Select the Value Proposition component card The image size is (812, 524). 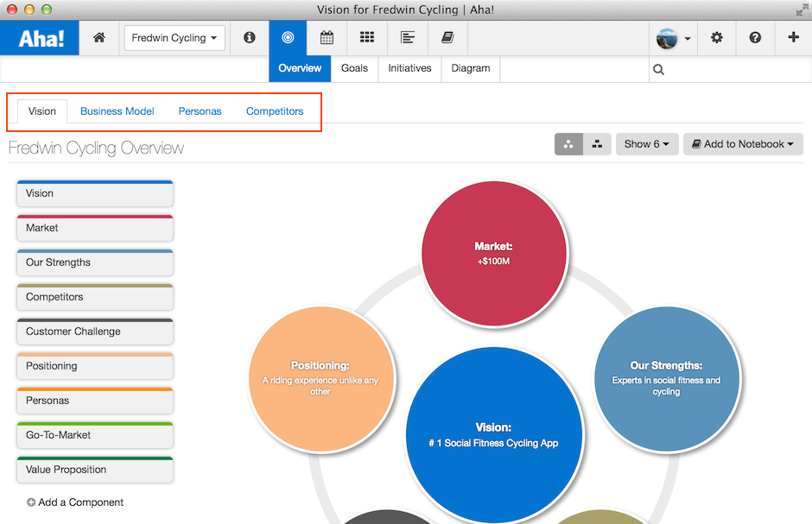point(95,470)
